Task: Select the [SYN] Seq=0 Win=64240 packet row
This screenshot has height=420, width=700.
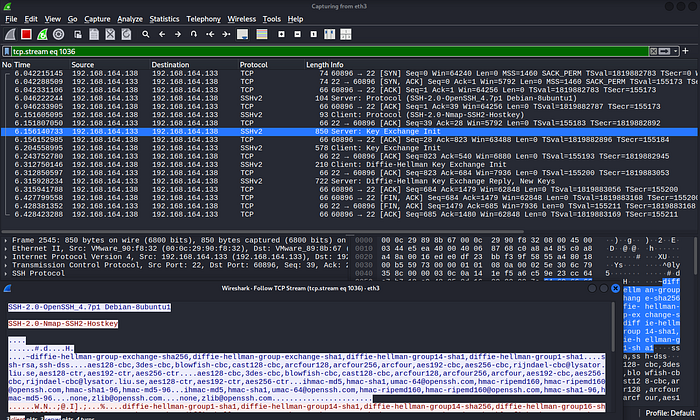Action: pos(349,73)
